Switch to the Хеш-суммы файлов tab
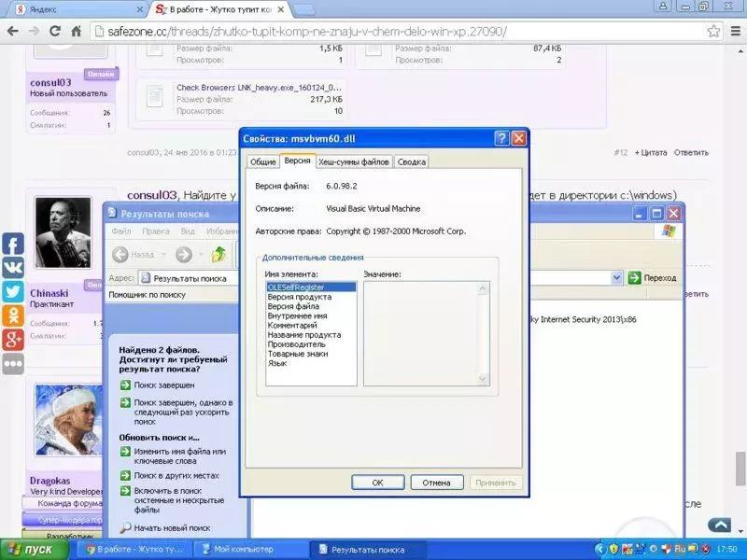The height and width of the screenshot is (560, 747). [x=354, y=161]
